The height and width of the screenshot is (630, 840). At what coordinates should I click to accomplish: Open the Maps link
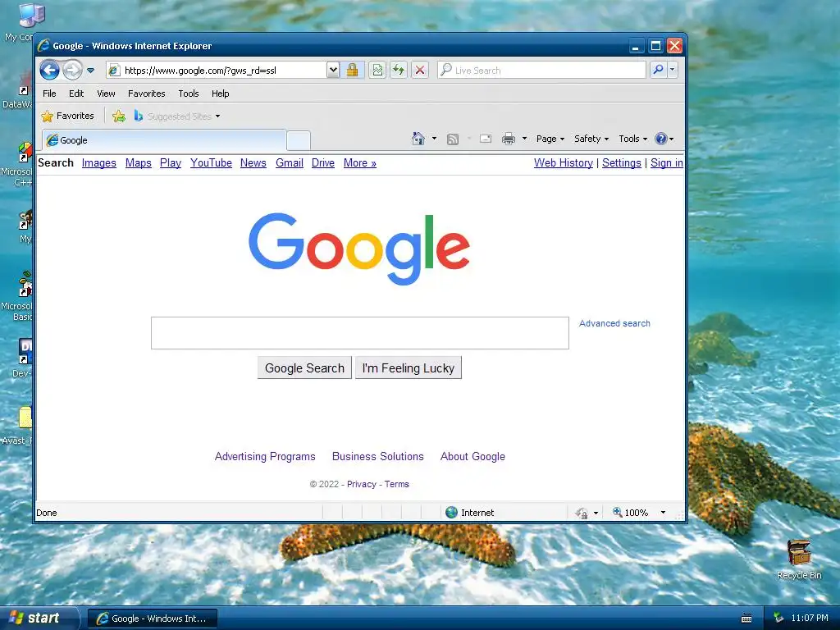(x=138, y=163)
